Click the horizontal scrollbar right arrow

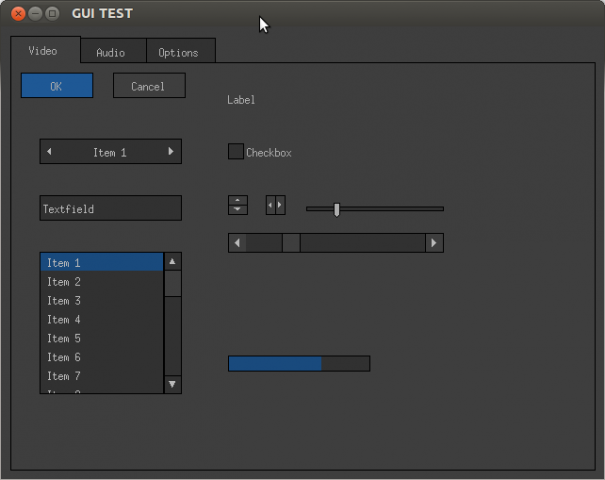[x=433, y=243]
